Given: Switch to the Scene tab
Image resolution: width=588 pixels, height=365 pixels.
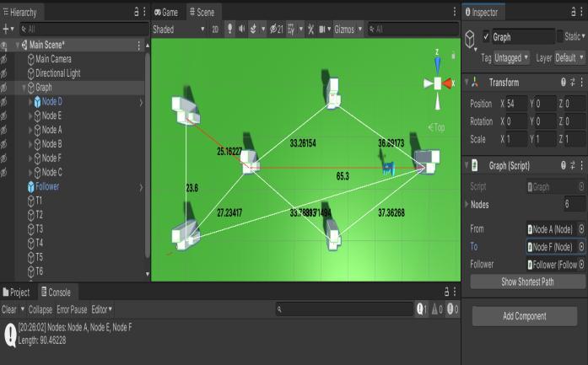Looking at the screenshot, I should pos(202,13).
